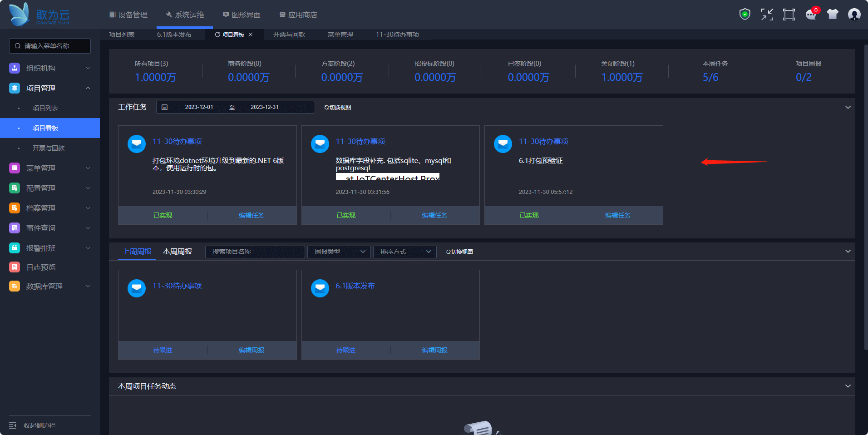Click 编辑周报 on the 6.1版本发布 card
This screenshot has height=435, width=868.
434,350
